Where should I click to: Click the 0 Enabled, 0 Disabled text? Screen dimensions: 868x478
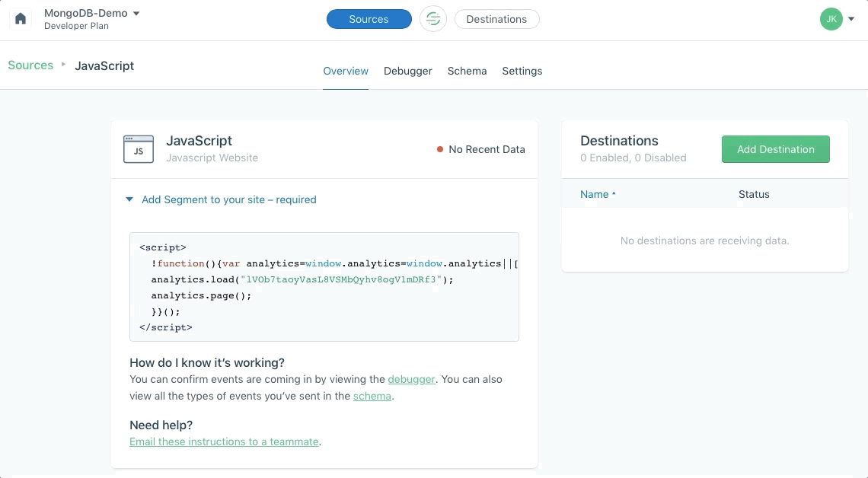click(633, 158)
